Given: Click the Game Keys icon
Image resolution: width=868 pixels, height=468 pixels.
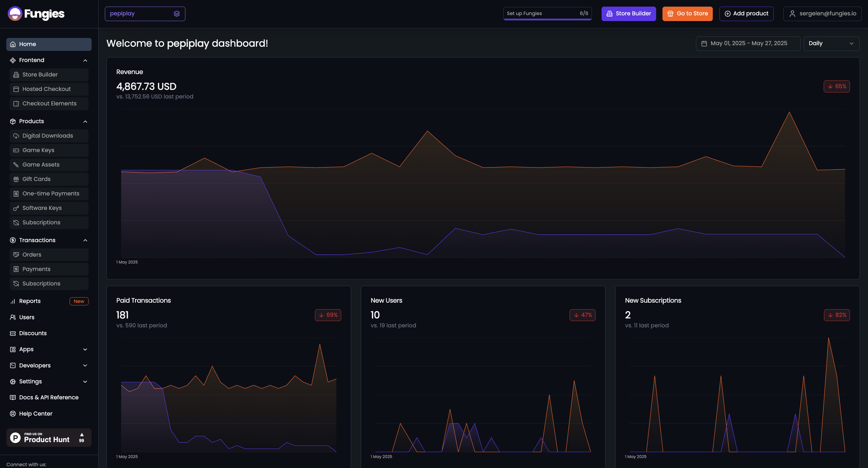Looking at the screenshot, I should [x=16, y=151].
